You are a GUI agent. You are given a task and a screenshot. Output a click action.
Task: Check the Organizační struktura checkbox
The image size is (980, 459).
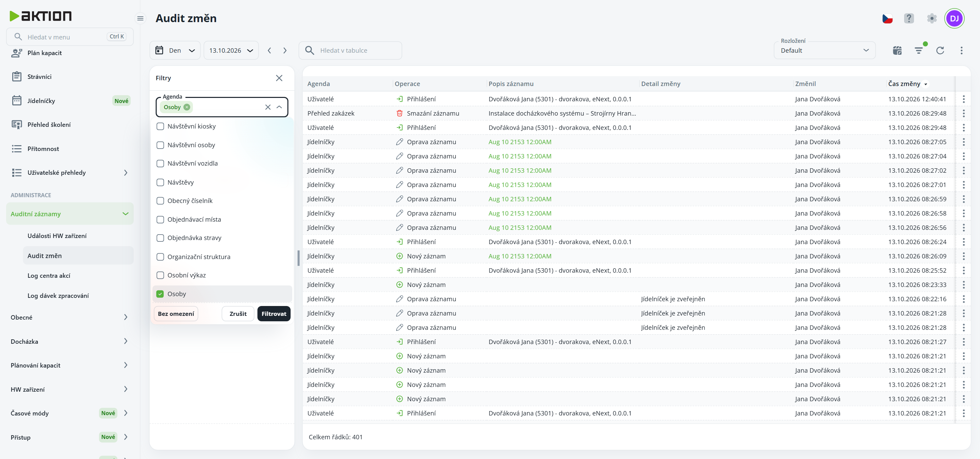[160, 257]
